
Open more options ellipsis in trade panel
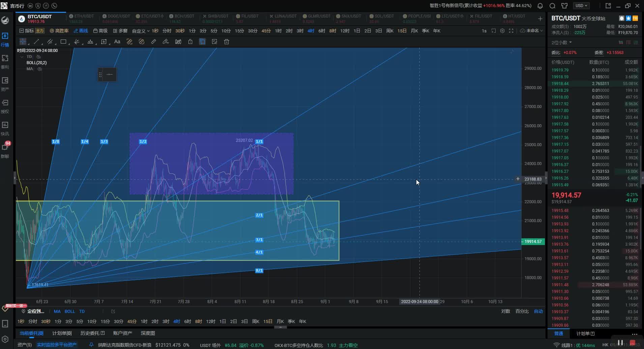pos(635,334)
